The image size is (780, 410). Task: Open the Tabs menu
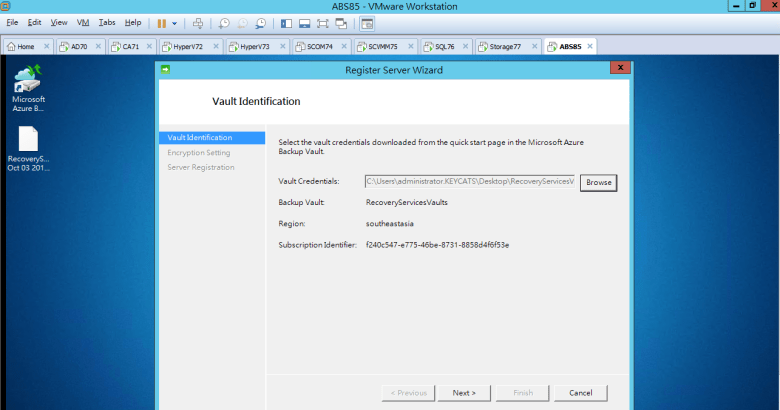click(x=107, y=22)
